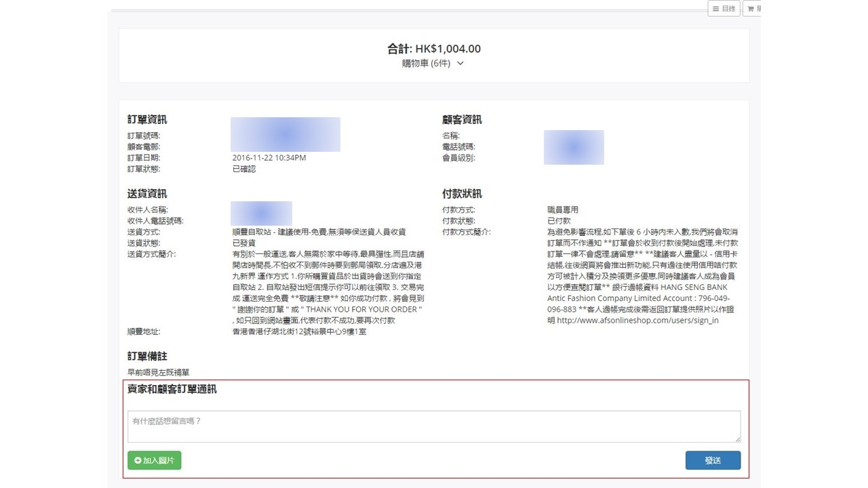868x488 pixels.
Task: Click the 合計 HK$1,004.00 total
Action: 434,49
